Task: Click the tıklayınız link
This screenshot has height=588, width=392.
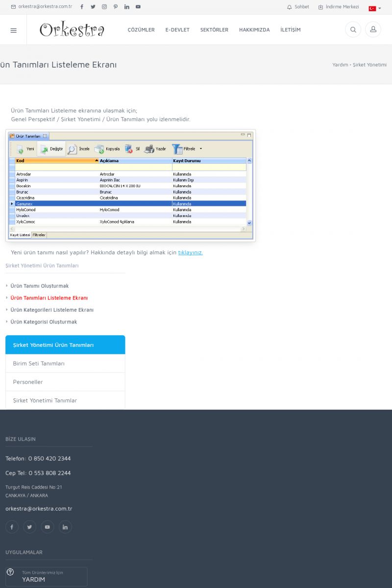Action: point(190,252)
